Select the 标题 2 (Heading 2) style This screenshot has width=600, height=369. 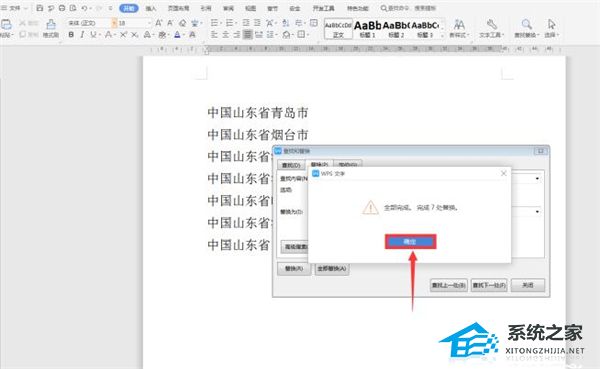point(396,28)
